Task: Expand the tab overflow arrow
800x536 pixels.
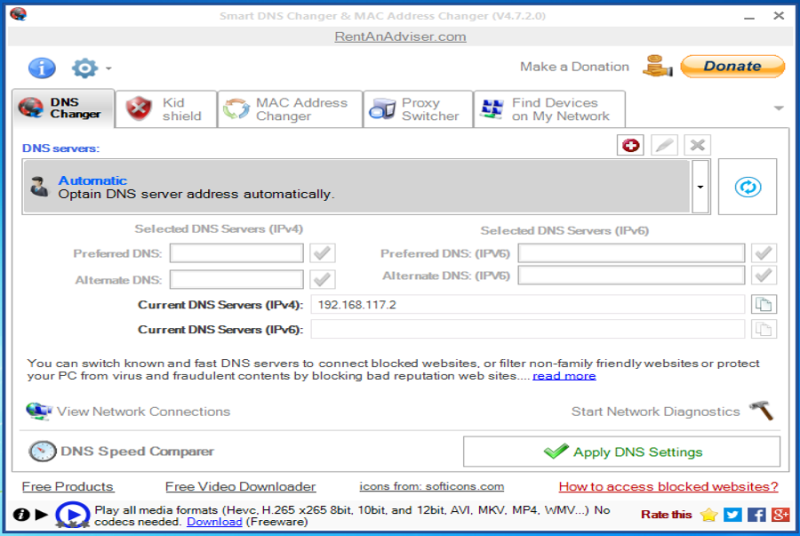Action: 779,108
